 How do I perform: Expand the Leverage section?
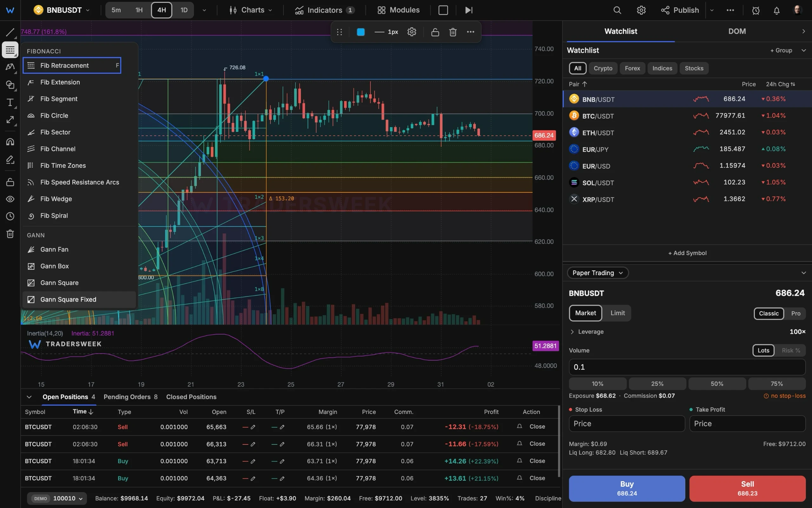587,332
